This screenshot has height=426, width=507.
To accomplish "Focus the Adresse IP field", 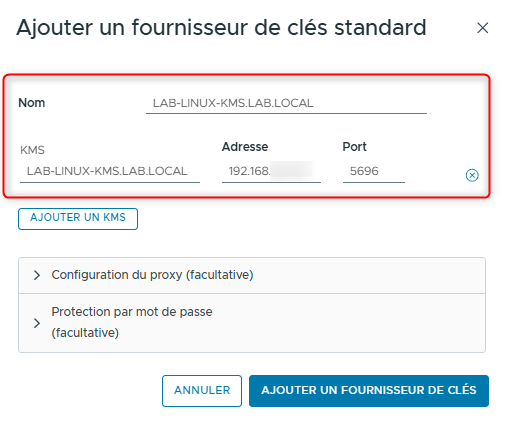I will [271, 171].
